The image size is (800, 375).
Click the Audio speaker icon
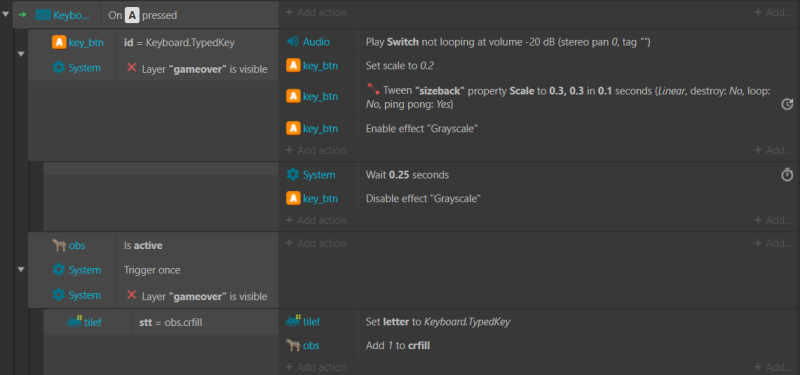pyautogui.click(x=292, y=42)
